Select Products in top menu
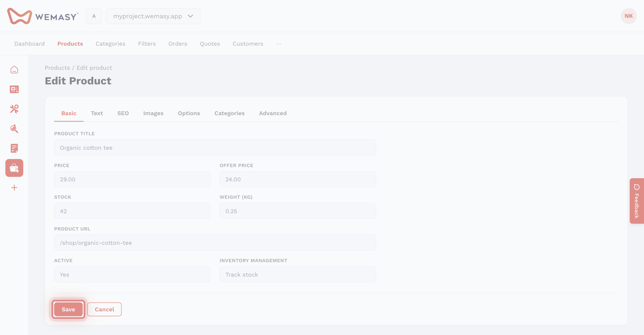The image size is (644, 335). tap(70, 44)
